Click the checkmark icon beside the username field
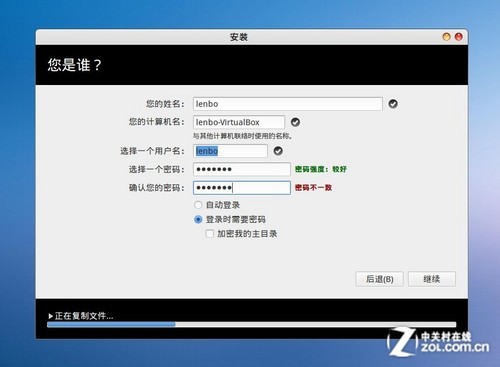 [x=278, y=151]
